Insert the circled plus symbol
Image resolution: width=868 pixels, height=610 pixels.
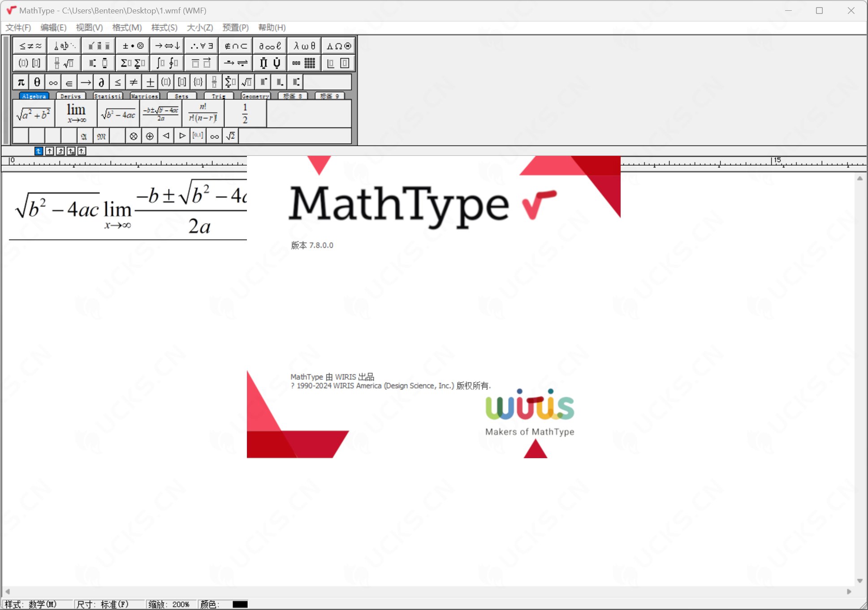[x=150, y=136]
